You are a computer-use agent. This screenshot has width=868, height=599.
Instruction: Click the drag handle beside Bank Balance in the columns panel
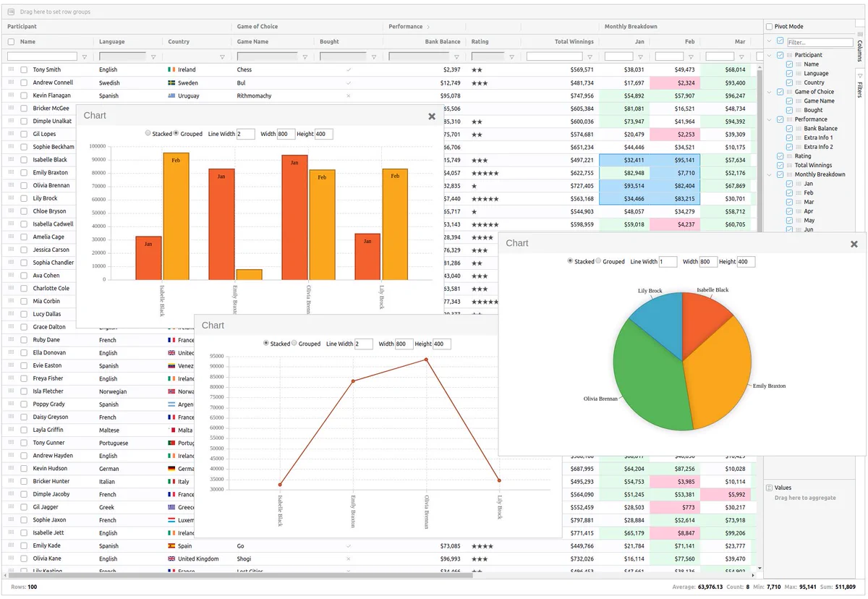point(799,129)
